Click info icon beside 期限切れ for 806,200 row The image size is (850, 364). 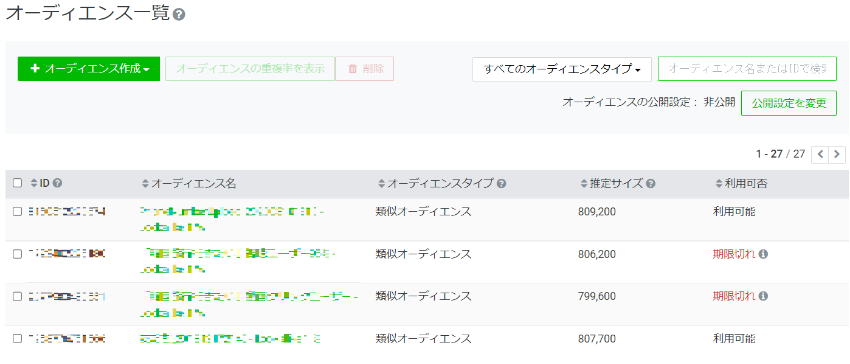tap(763, 254)
